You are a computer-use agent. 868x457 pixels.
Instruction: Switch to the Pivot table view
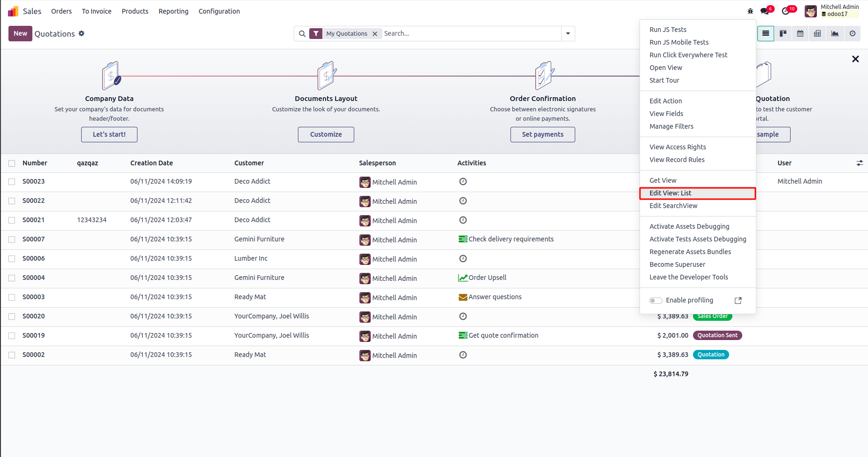(x=818, y=33)
